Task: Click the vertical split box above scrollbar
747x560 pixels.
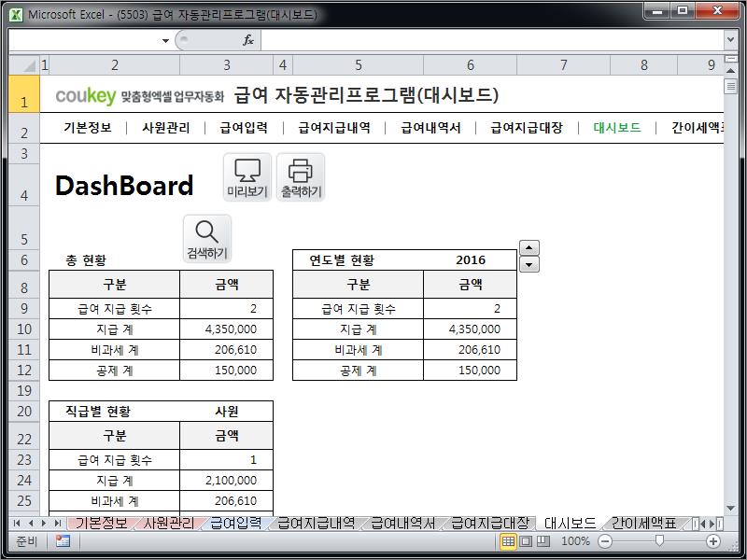Action: point(730,59)
